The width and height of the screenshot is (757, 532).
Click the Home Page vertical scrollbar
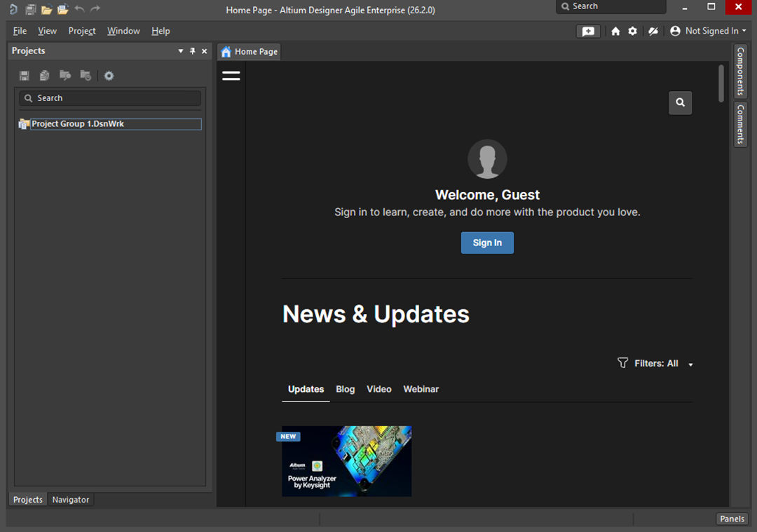[721, 84]
